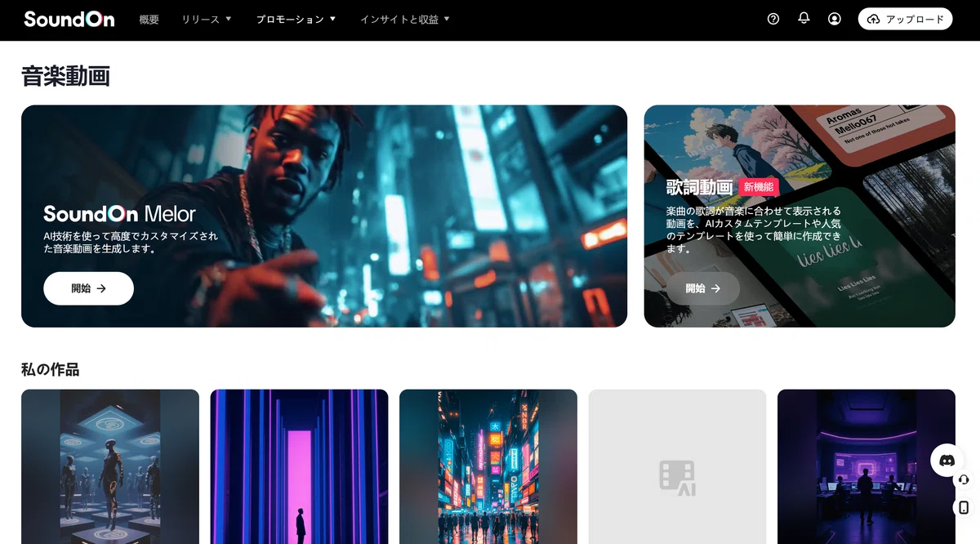Open the SoundOn Melor banner card
The width and height of the screenshot is (980, 544).
324,216
